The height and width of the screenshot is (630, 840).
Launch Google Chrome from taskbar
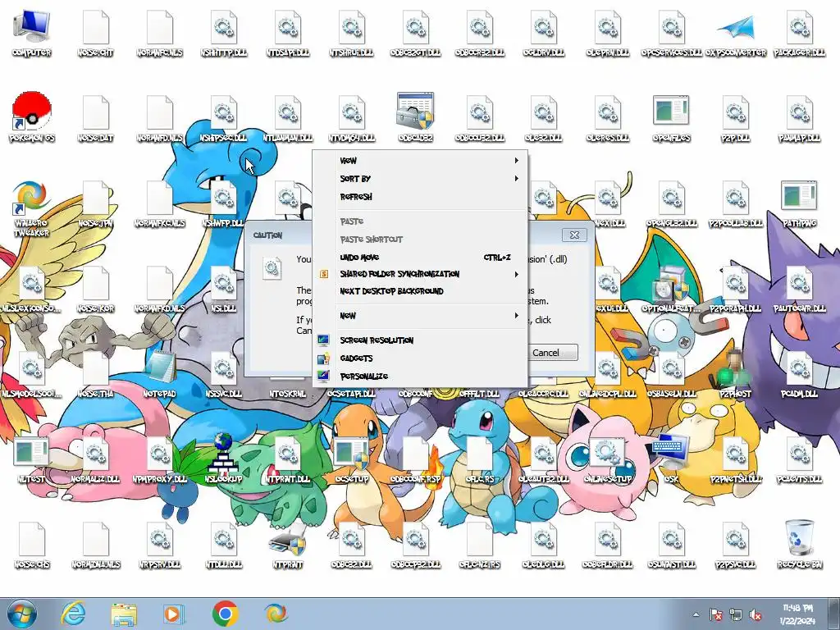(225, 614)
